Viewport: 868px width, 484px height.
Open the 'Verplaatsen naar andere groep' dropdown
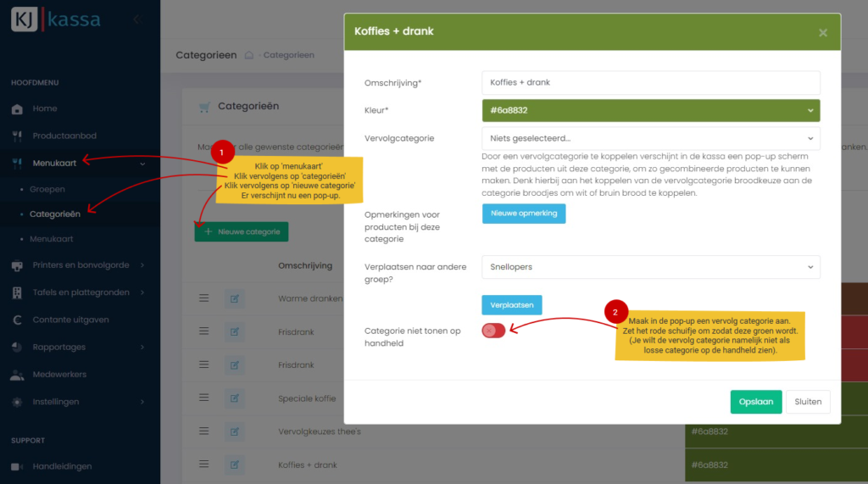(650, 267)
